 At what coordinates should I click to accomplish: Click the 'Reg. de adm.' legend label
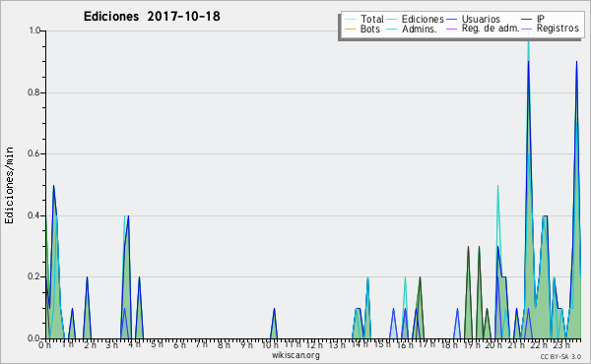(491, 29)
